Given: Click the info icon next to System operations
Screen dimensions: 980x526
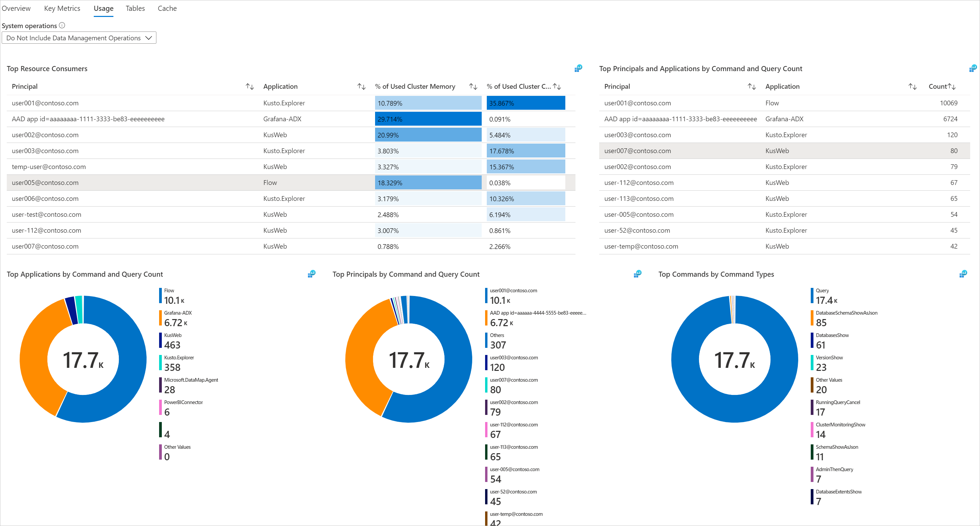Looking at the screenshot, I should pos(62,25).
